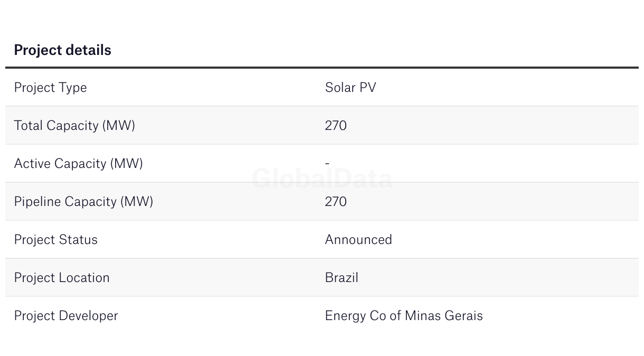Select the Project Developer label
The image size is (644, 356).
pyautogui.click(x=66, y=316)
